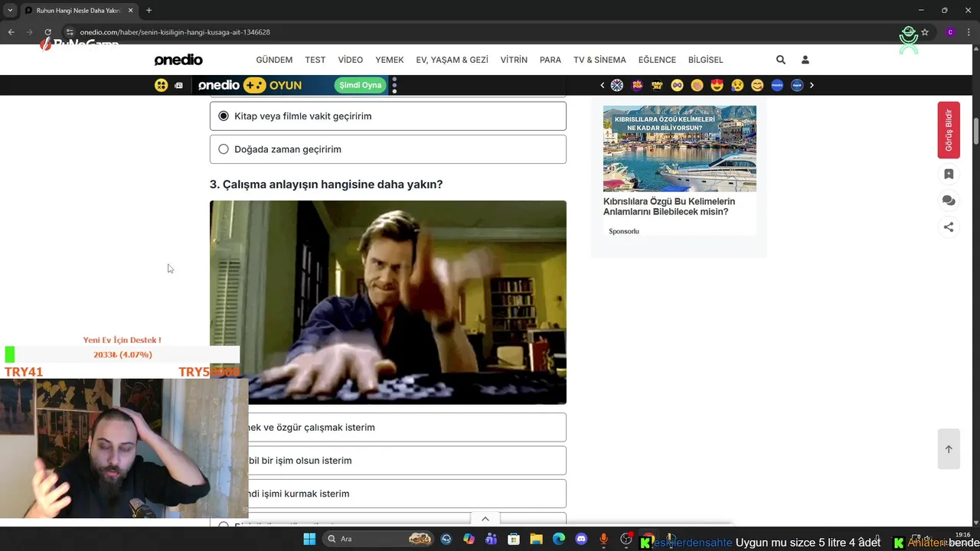Open VİDEO menu
Screen dimensions: 980x551
tap(351, 60)
